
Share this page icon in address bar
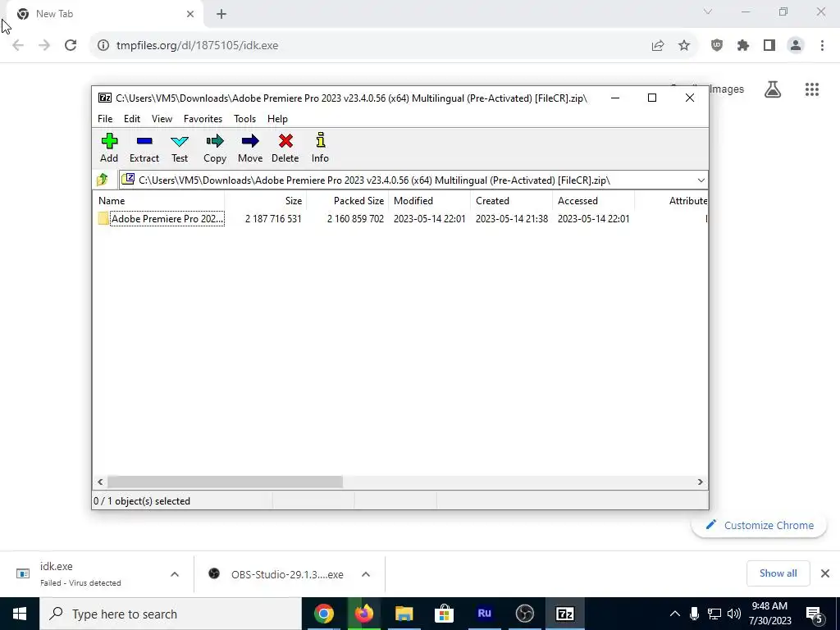[x=658, y=46]
